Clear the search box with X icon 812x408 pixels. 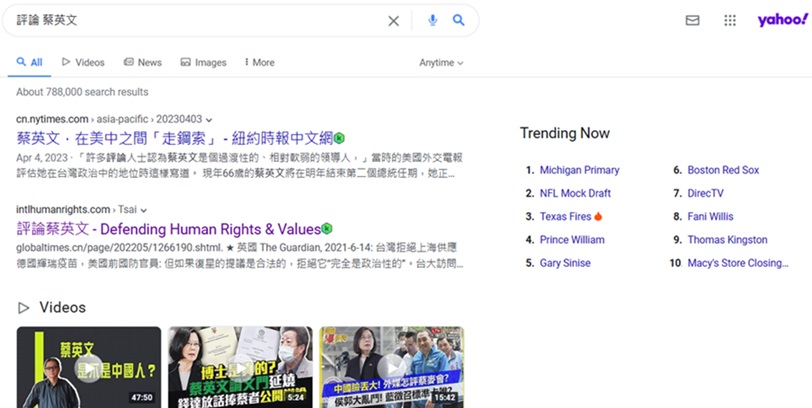393,20
